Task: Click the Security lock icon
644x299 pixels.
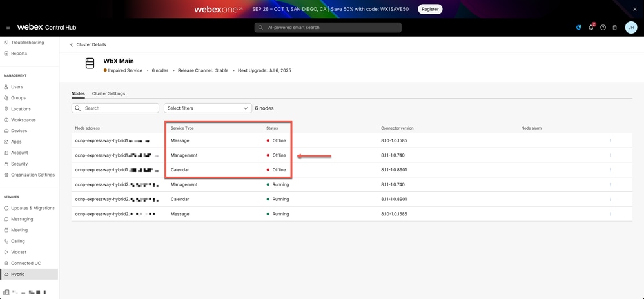Action: pos(6,164)
